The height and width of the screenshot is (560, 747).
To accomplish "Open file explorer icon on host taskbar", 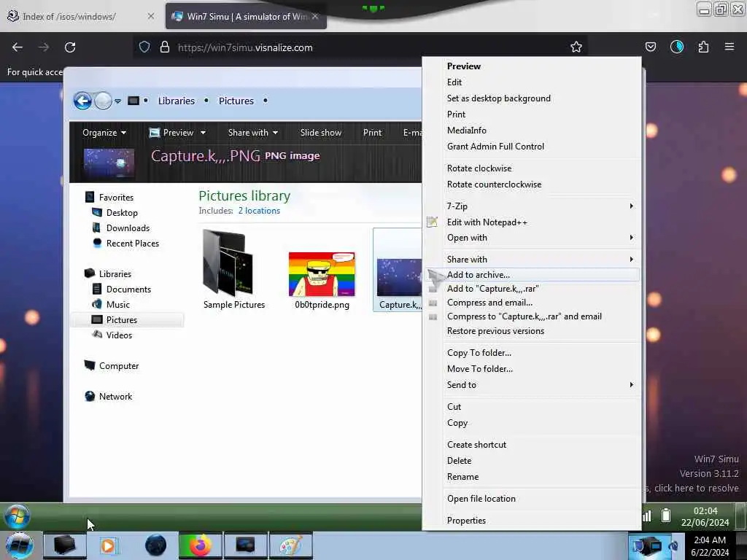I will pos(65,545).
